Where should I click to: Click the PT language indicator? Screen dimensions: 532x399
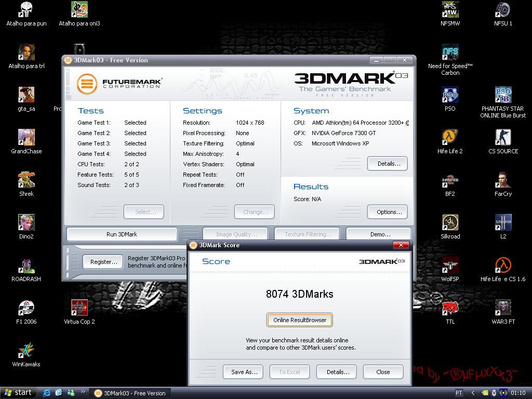(x=459, y=393)
